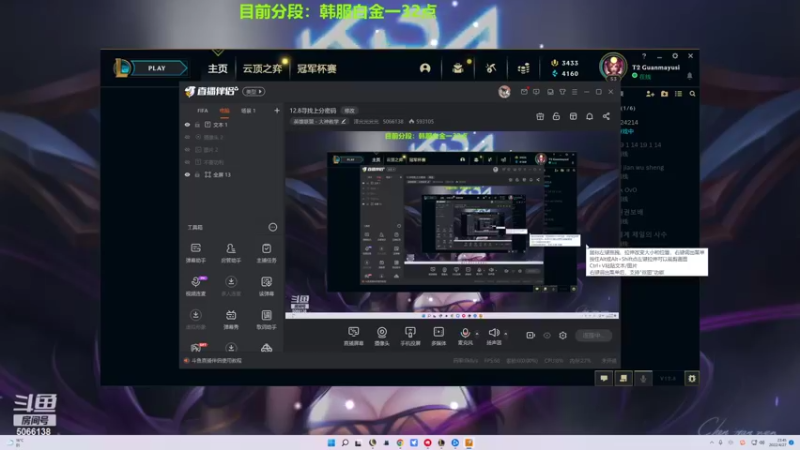
Task: Click the record video icon in bottom bar
Action: pyautogui.click(x=531, y=335)
